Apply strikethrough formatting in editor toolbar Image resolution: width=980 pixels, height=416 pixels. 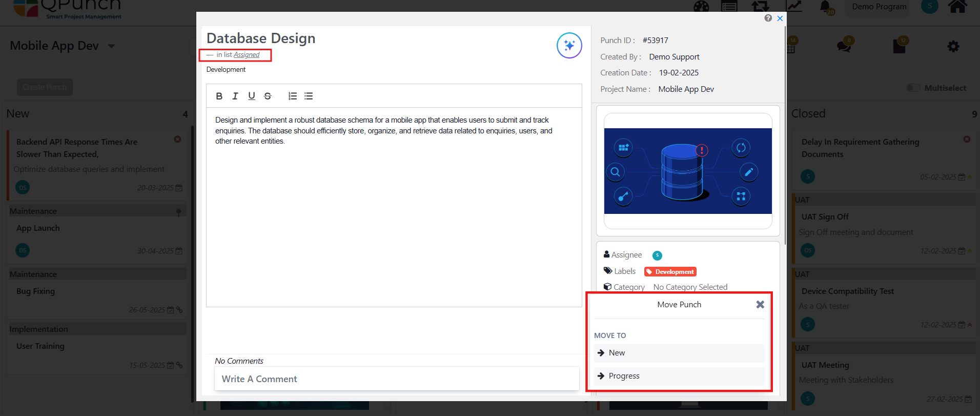[x=268, y=96]
